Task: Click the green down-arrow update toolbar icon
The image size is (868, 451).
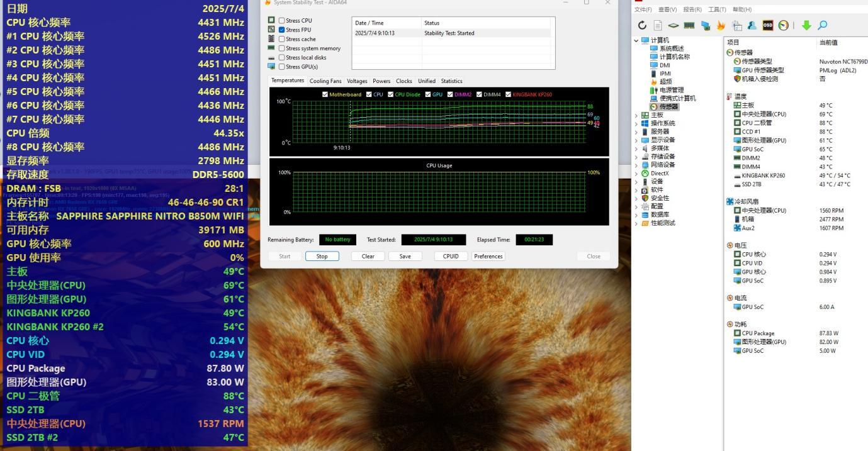Action: pyautogui.click(x=806, y=26)
